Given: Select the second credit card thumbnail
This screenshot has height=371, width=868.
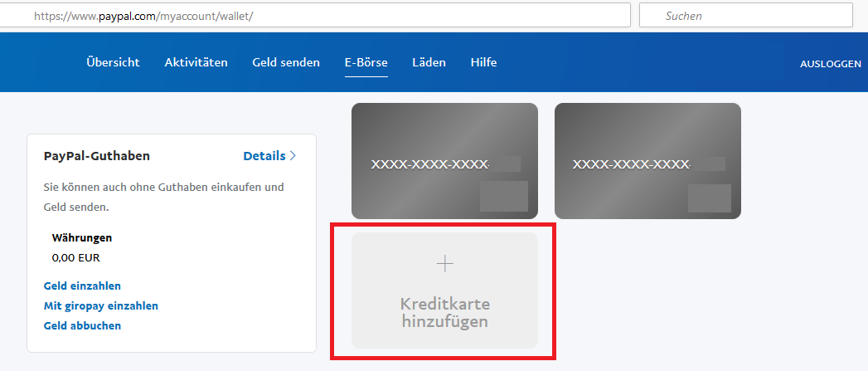Looking at the screenshot, I should tap(647, 161).
